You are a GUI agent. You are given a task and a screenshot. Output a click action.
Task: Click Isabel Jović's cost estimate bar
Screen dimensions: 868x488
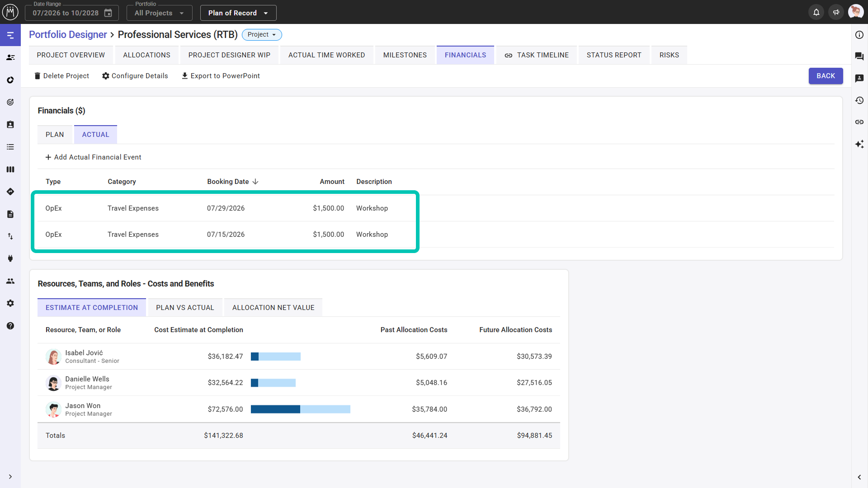[x=276, y=357]
